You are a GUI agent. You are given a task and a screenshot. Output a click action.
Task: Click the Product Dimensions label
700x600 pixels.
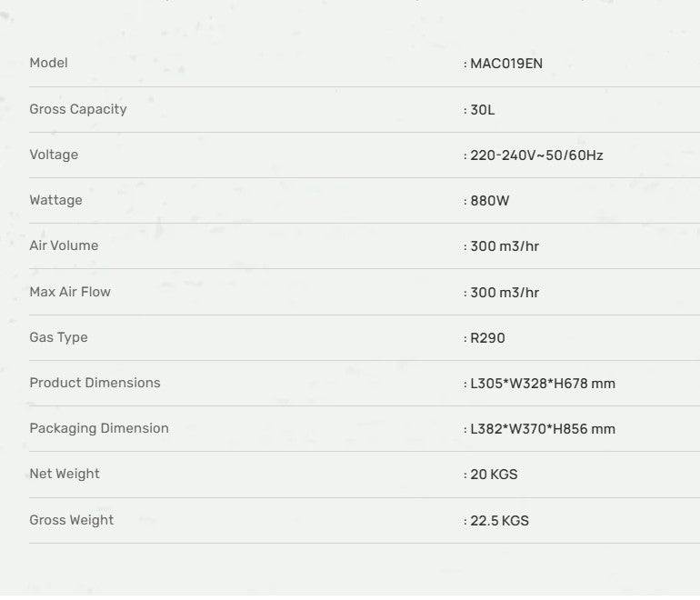click(x=95, y=383)
